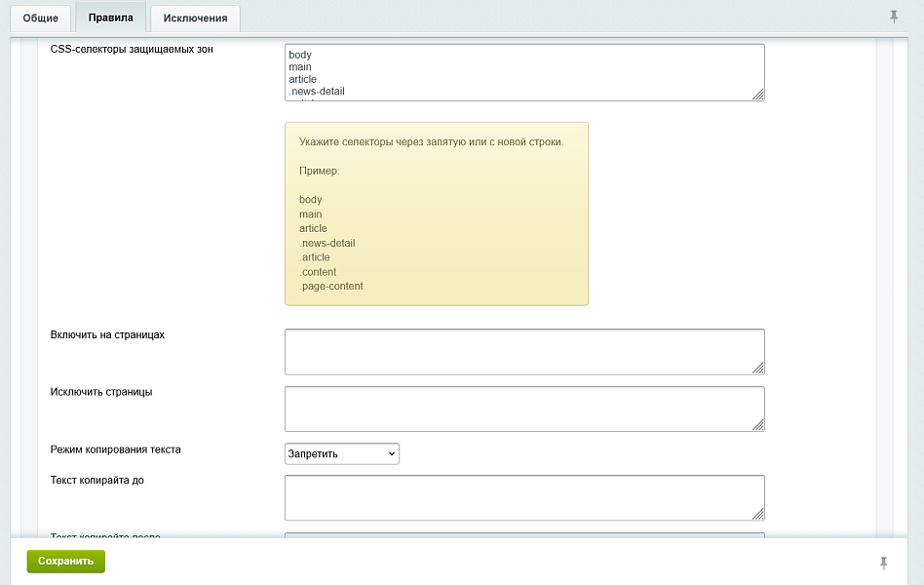This screenshot has width=924, height=585.
Task: Click the yellow selector hint box
Action: pos(436,214)
